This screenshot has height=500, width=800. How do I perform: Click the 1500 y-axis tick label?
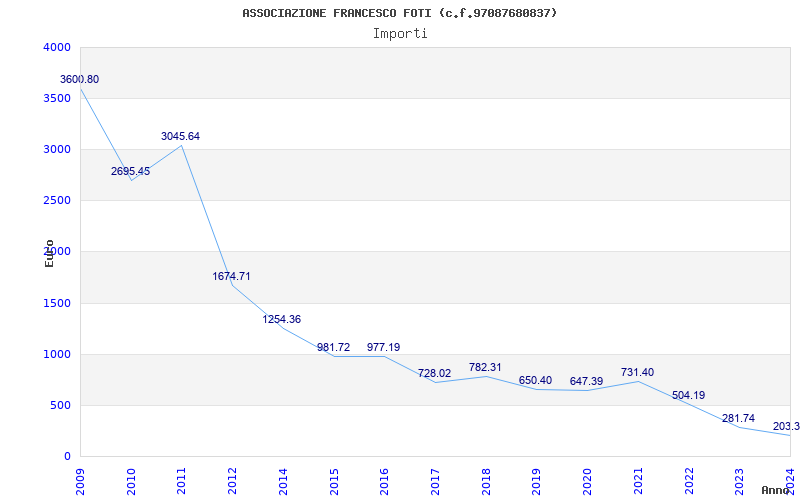[57, 304]
